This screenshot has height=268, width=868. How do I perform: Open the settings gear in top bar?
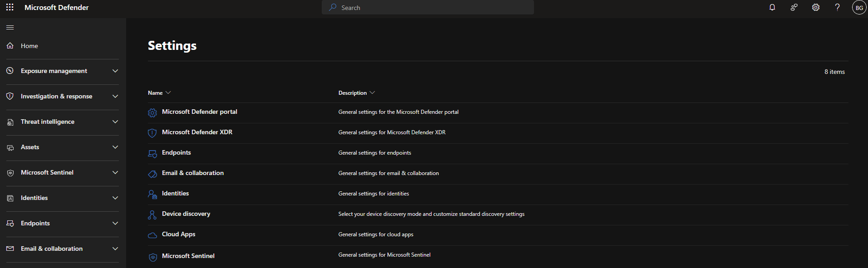(815, 7)
